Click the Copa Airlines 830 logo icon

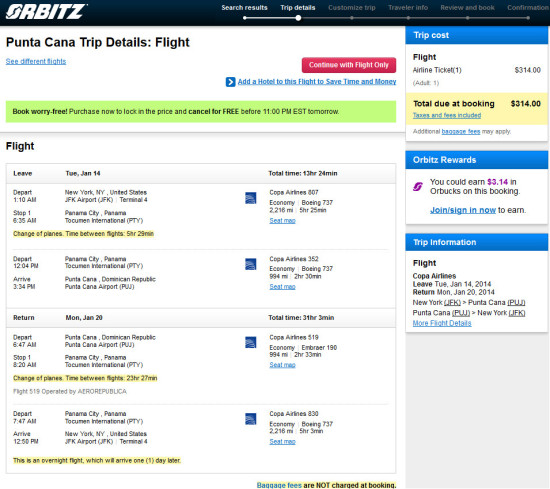(x=250, y=419)
